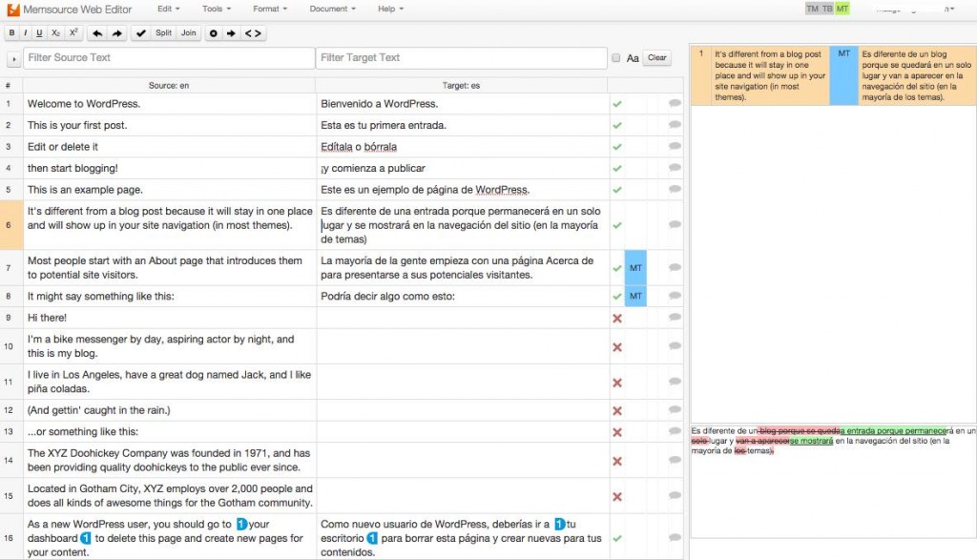Click tag 1 before 'tu' in target segment 16
The width and height of the screenshot is (977, 560).
(559, 525)
